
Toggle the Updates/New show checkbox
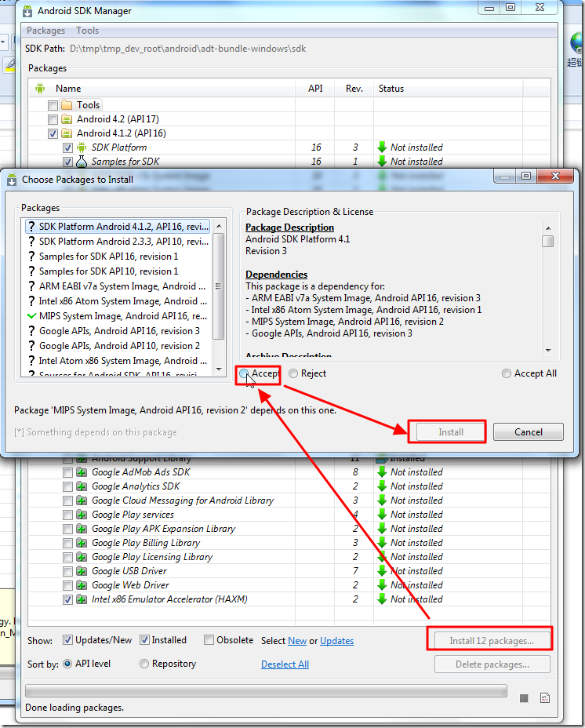tap(67, 640)
